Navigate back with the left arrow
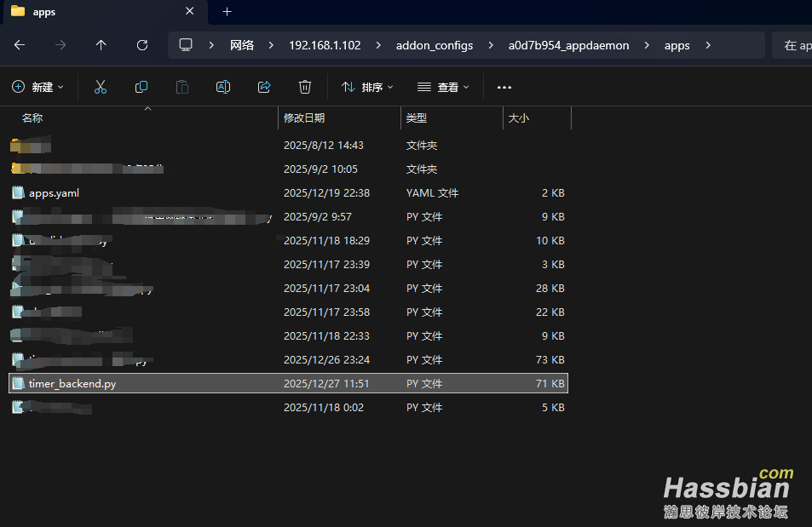This screenshot has width=812, height=527. [20, 45]
